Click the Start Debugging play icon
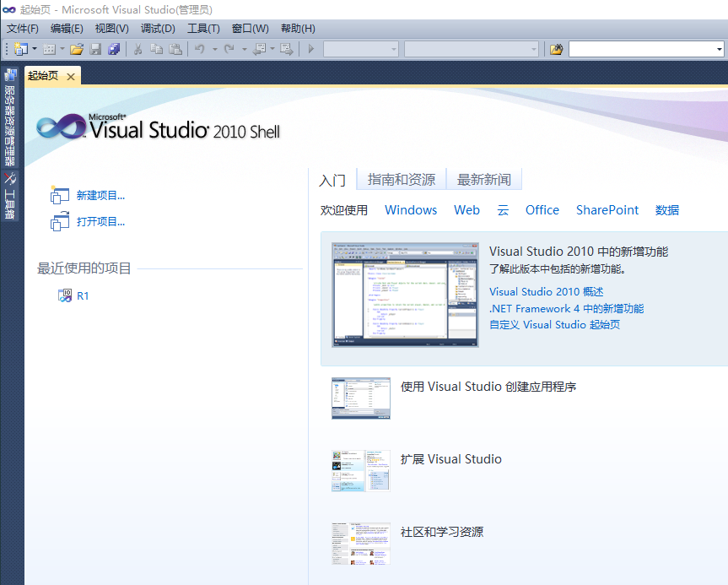 (311, 49)
